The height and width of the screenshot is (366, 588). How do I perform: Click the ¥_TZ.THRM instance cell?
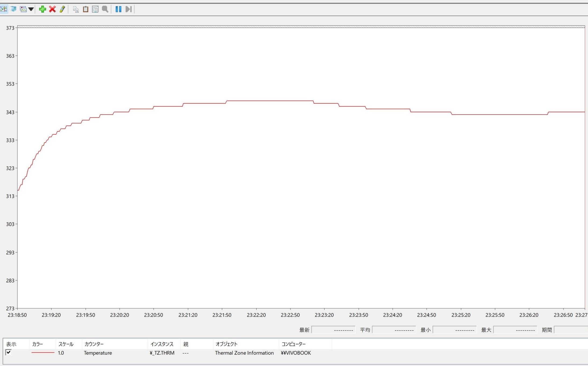162,353
